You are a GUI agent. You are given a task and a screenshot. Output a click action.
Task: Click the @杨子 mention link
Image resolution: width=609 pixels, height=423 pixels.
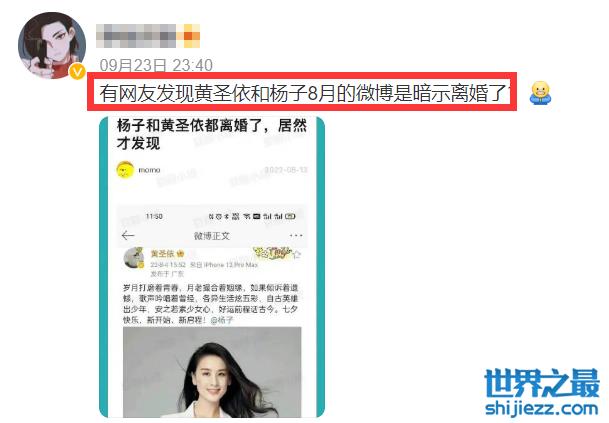[x=222, y=320]
